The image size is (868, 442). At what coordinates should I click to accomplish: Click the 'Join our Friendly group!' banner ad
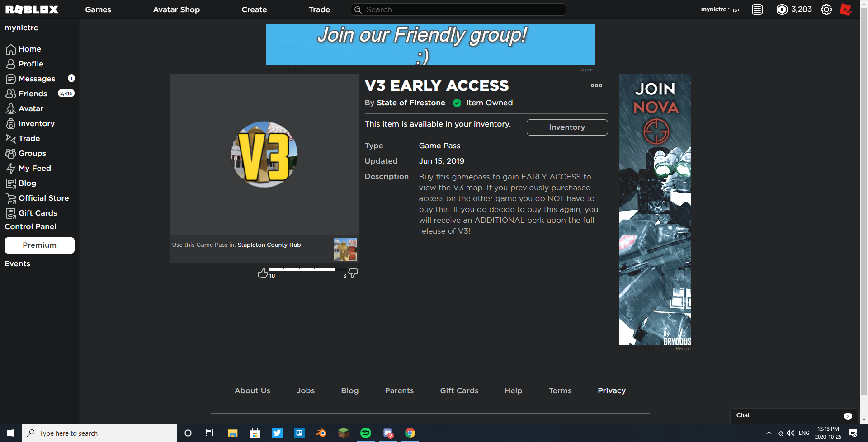pos(430,44)
